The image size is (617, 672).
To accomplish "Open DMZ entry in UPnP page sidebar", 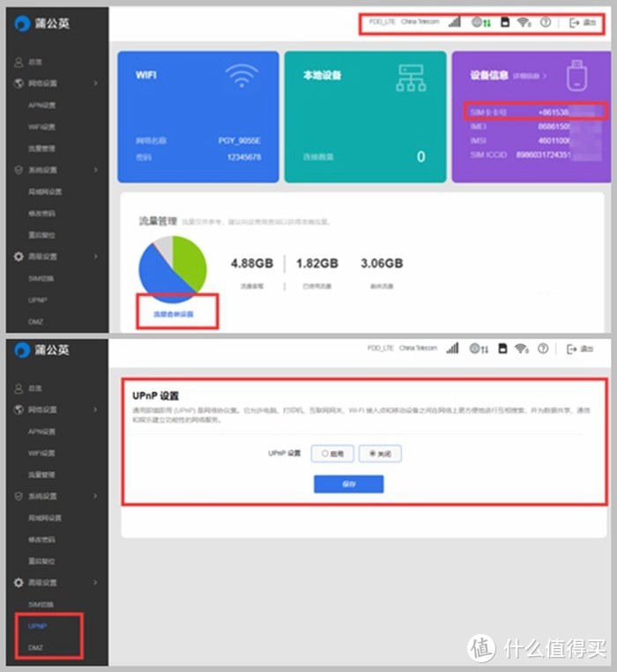I will click(x=35, y=647).
